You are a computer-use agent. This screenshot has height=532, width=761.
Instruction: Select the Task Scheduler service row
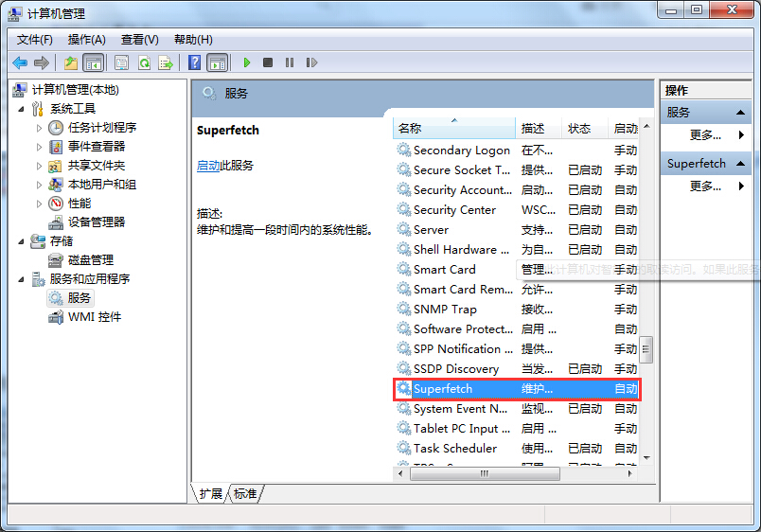(454, 448)
